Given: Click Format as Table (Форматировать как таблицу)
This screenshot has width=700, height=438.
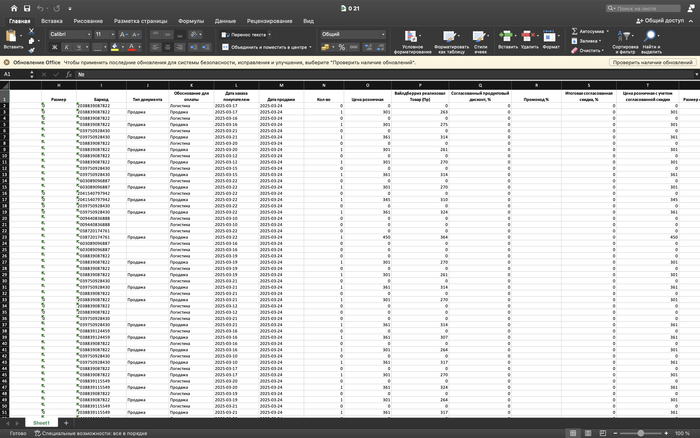Looking at the screenshot, I should point(451,39).
